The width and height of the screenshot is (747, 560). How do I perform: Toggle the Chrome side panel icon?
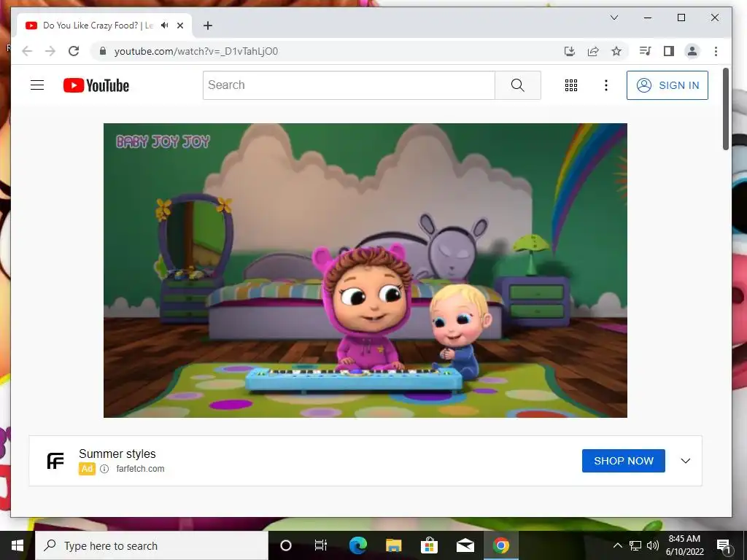669,51
